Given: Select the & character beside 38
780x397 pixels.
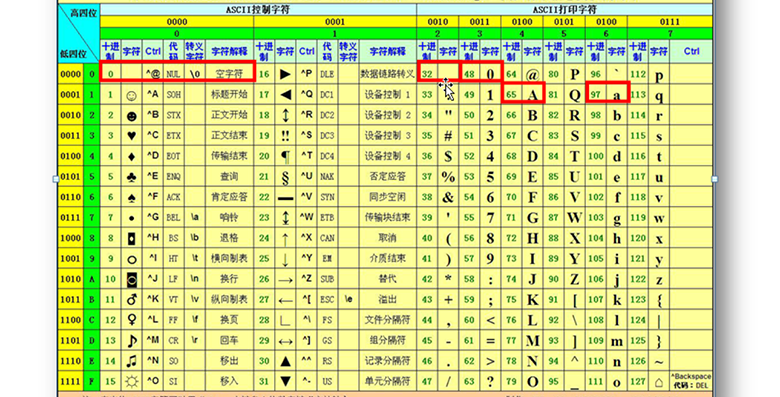Looking at the screenshot, I should click(448, 198).
